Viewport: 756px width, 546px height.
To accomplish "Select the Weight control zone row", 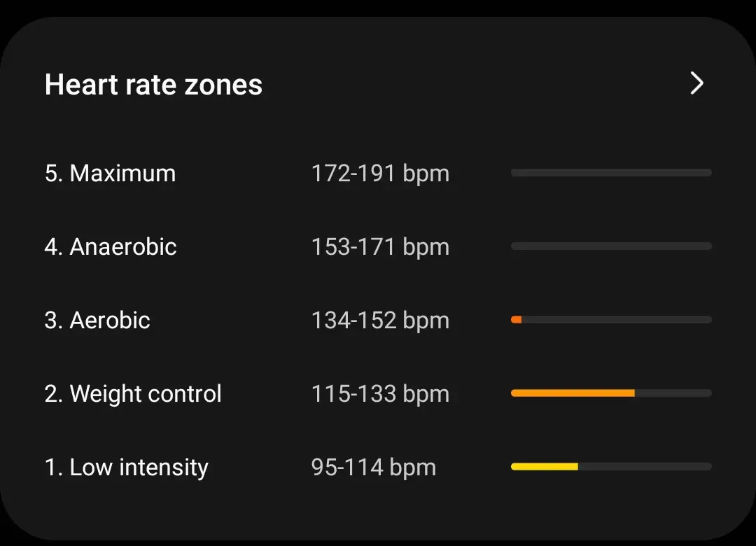I will point(133,393).
